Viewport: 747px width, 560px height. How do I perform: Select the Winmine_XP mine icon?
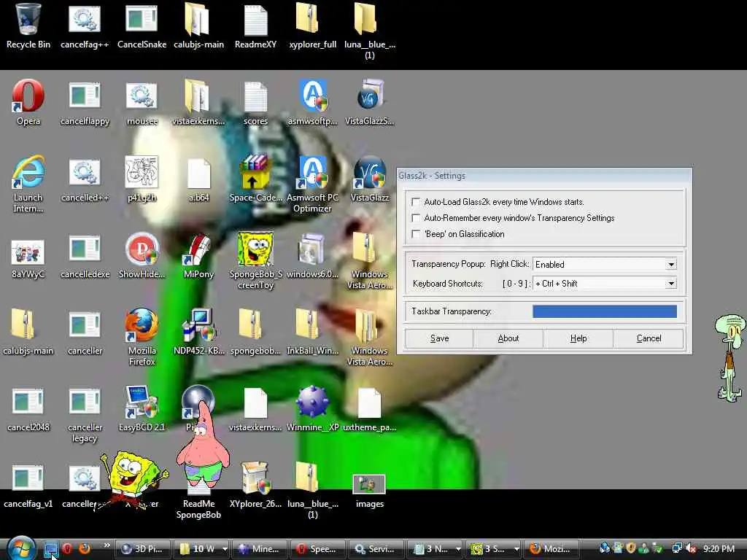click(312, 408)
